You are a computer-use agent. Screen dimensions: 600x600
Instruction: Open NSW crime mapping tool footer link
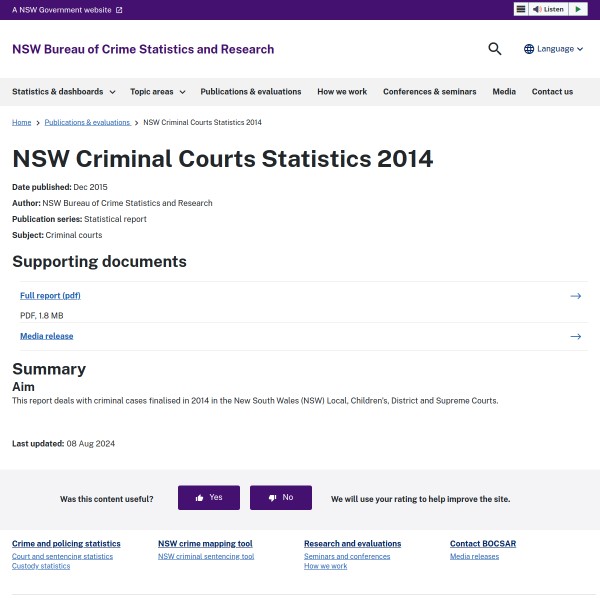click(205, 544)
